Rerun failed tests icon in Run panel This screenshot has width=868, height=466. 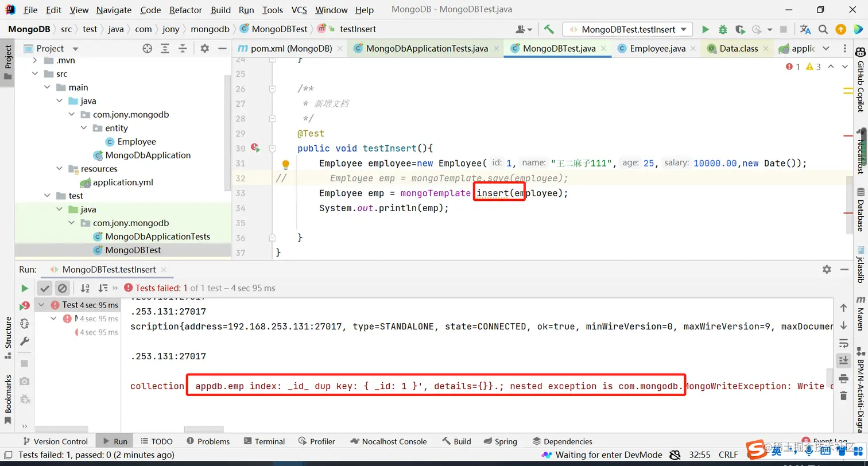click(25, 306)
